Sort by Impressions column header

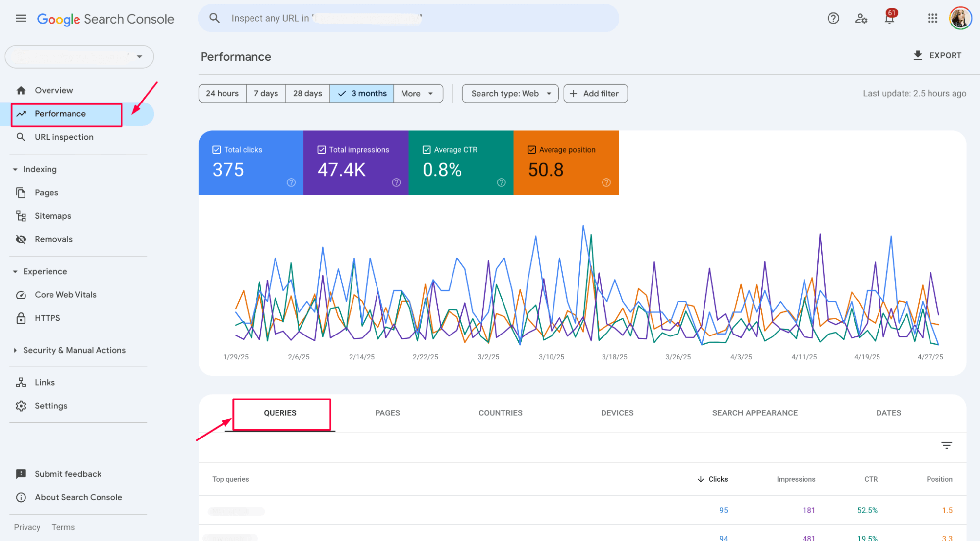coord(796,479)
